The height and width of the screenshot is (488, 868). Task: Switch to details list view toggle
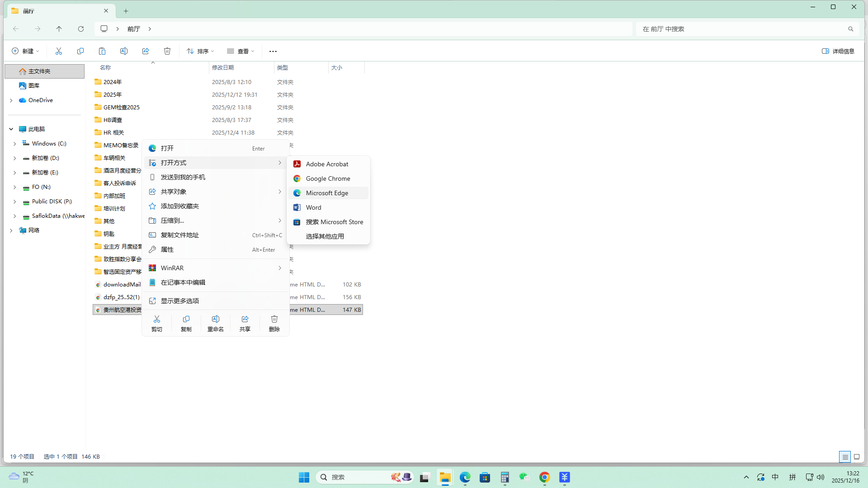[x=845, y=457]
